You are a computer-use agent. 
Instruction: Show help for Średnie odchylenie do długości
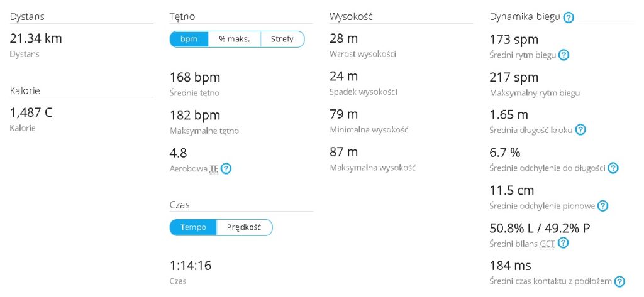613,168
